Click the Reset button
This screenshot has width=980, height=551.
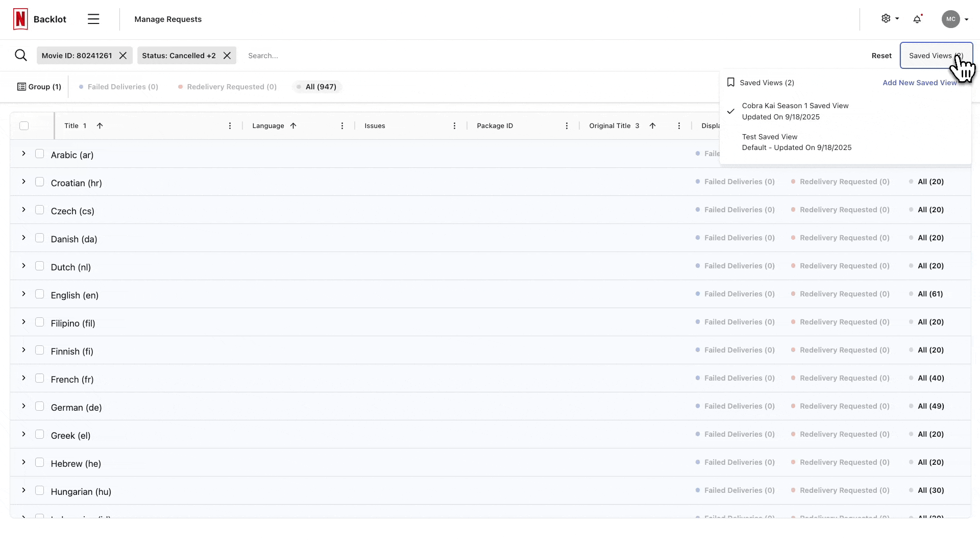click(881, 56)
